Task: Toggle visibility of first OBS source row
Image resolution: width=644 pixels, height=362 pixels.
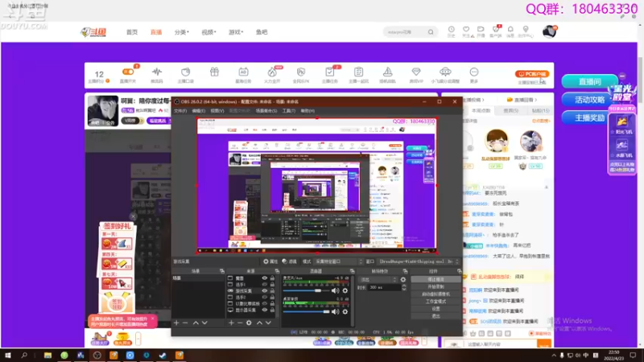Action: point(265,278)
